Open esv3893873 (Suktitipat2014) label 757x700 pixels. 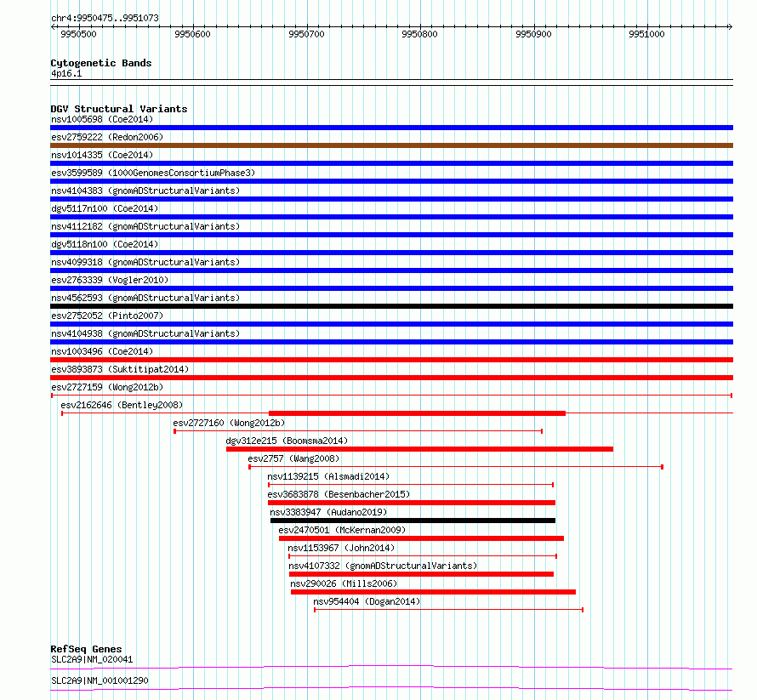tap(120, 369)
